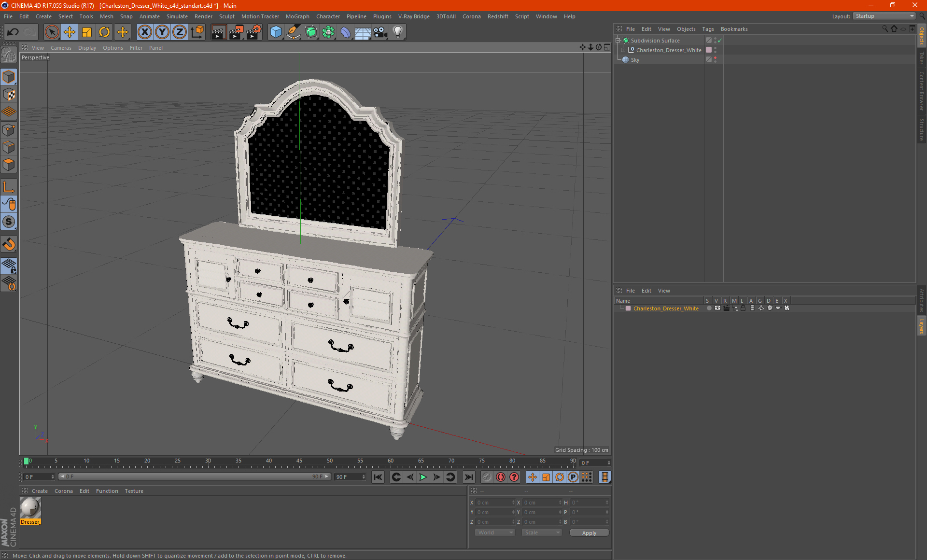927x560 pixels.
Task: Add a Floor environment object icon
Action: pyautogui.click(x=363, y=32)
